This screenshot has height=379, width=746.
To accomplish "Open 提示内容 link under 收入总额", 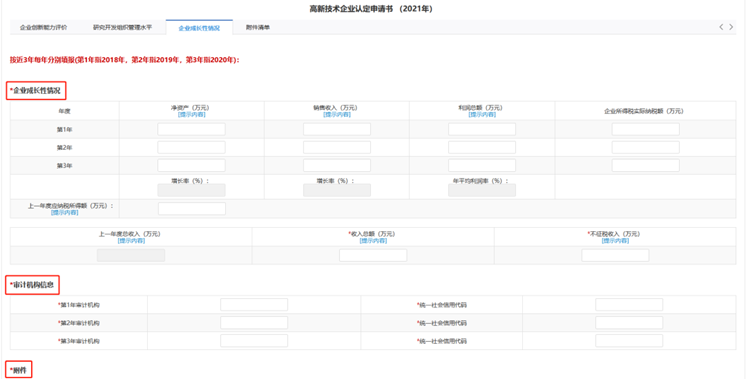I will (373, 241).
